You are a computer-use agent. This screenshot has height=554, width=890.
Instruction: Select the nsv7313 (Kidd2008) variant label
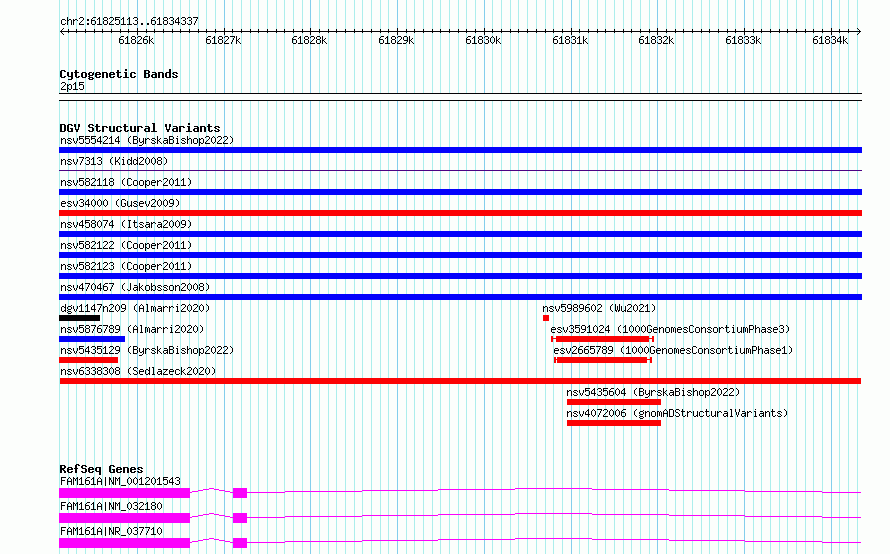coord(114,161)
